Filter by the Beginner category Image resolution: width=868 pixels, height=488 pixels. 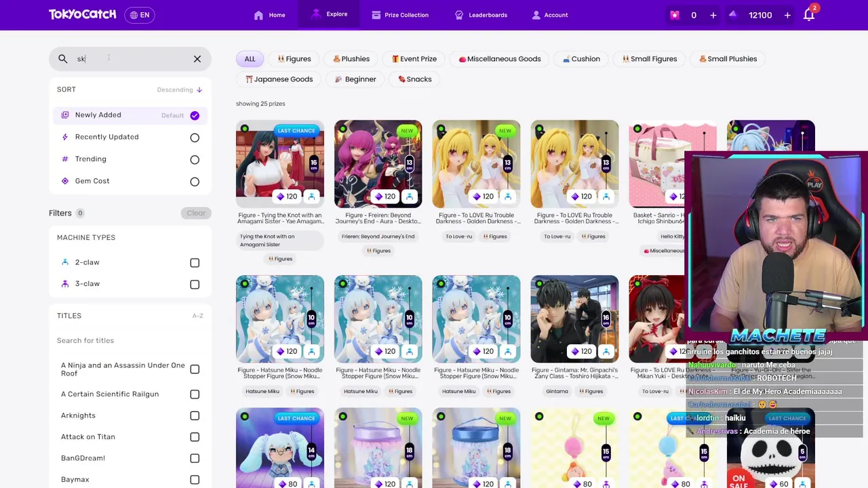(x=355, y=79)
